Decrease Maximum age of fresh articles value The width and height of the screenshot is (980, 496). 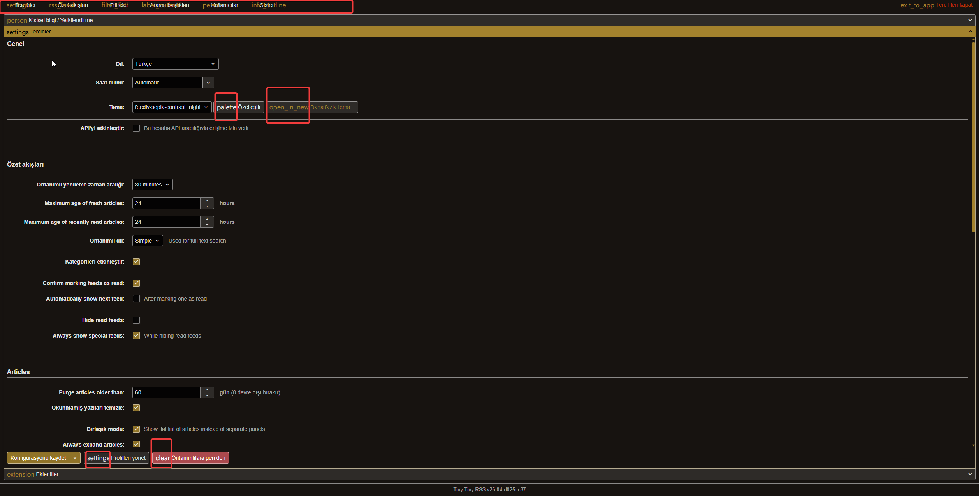click(x=207, y=206)
